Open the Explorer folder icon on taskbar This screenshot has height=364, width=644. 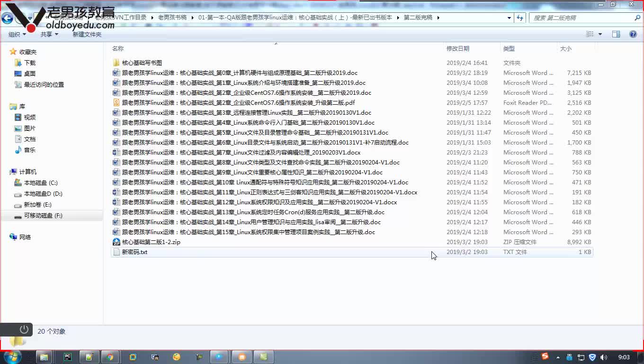click(x=44, y=357)
